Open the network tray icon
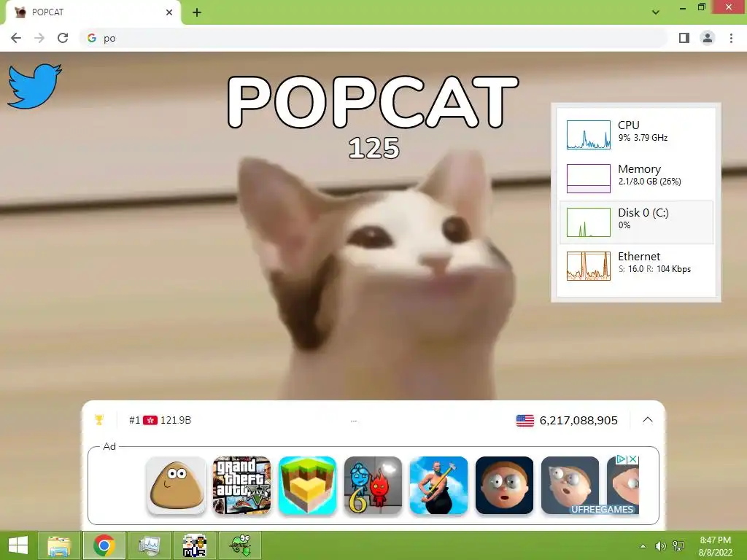This screenshot has height=560, width=747. [x=678, y=546]
